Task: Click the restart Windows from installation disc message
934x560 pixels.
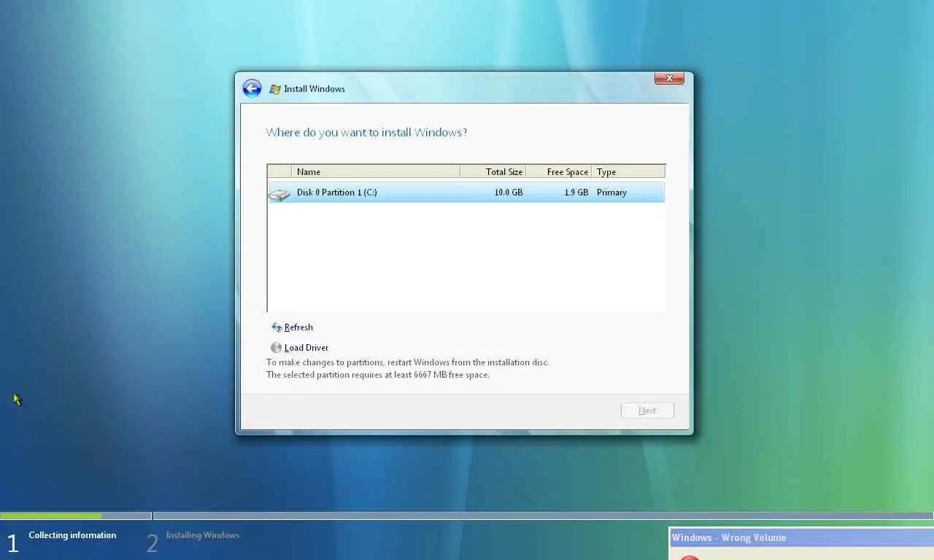Action: [x=408, y=362]
